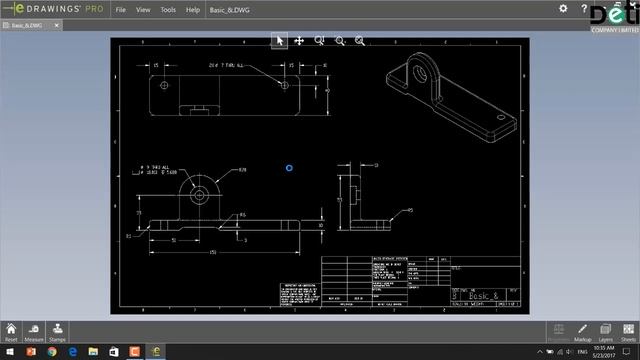Image resolution: width=640 pixels, height=360 pixels.
Task: Click the 150 length dimension
Action: tap(213, 253)
